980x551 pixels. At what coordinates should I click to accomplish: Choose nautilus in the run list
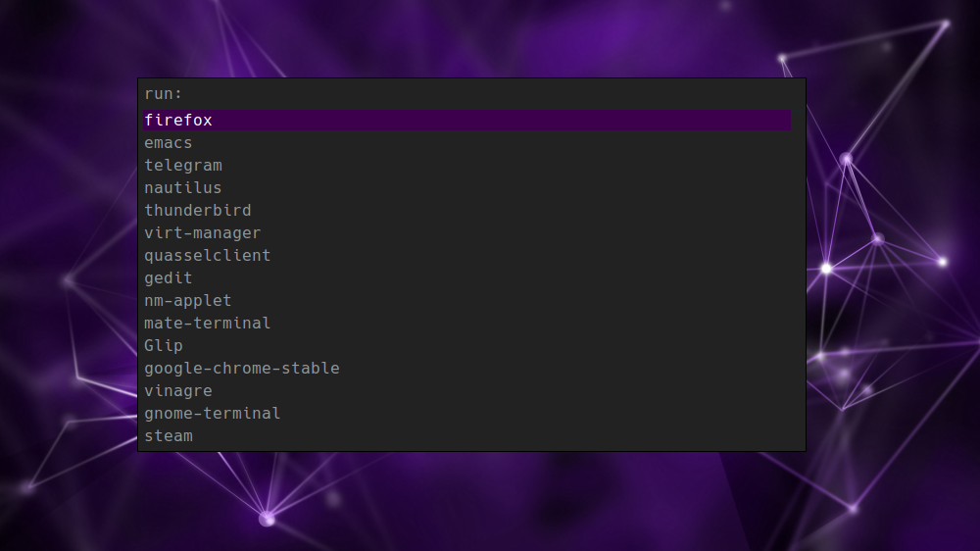(x=183, y=188)
